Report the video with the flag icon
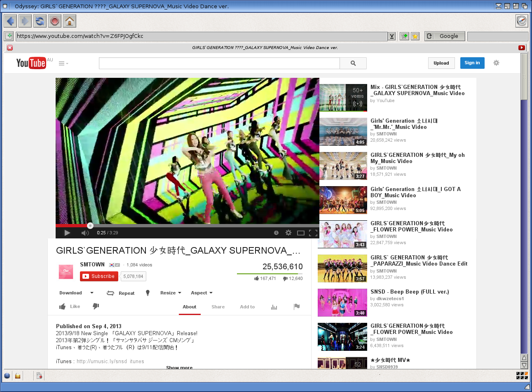 click(297, 306)
